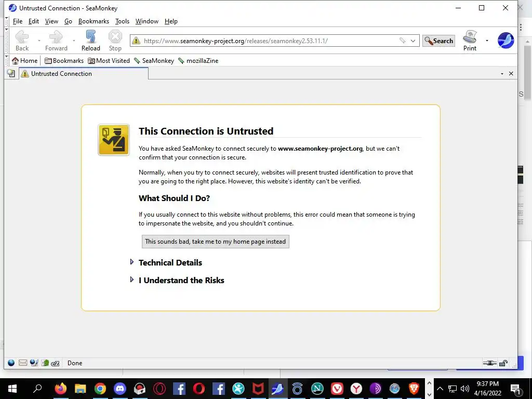Open Address Book icon in status bar
This screenshot has width=532, height=399.
(x=45, y=363)
